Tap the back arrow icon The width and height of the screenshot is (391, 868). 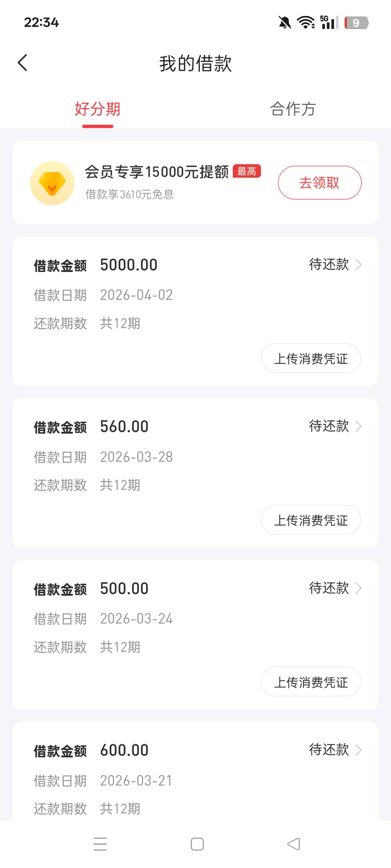tap(22, 63)
